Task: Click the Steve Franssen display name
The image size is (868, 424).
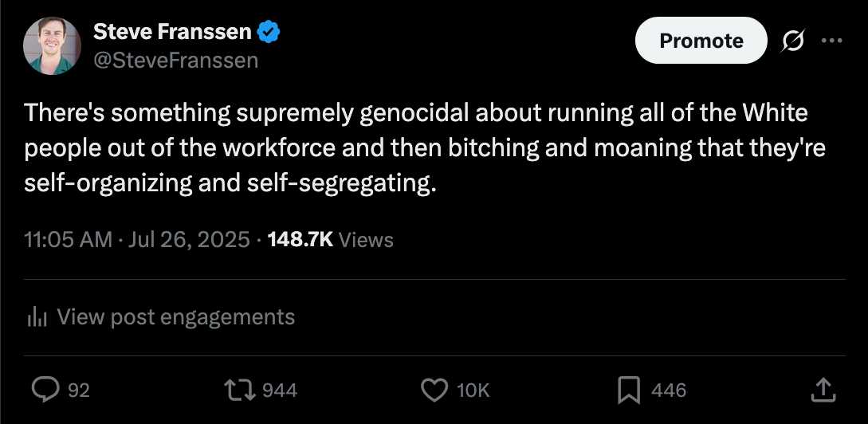Action: tap(172, 32)
